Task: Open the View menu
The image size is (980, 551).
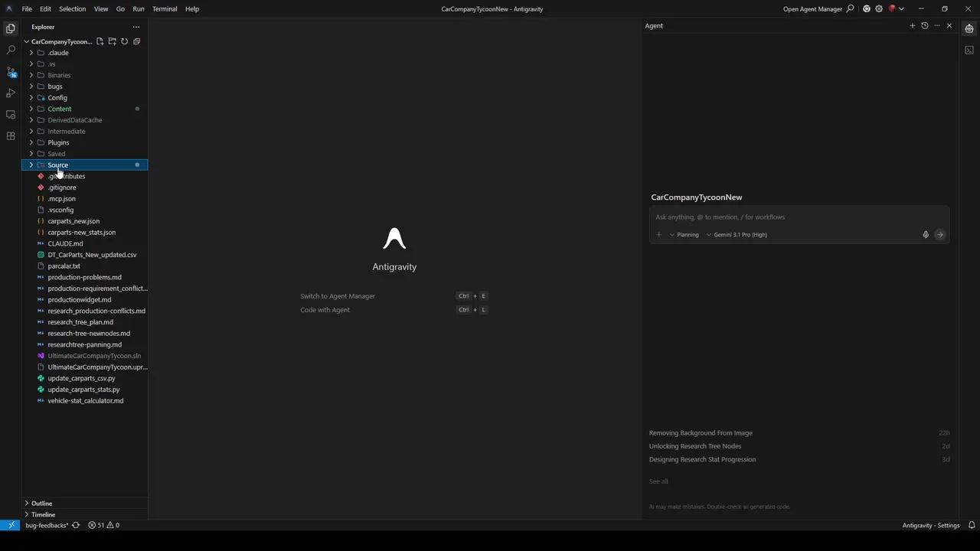Action: point(101,8)
